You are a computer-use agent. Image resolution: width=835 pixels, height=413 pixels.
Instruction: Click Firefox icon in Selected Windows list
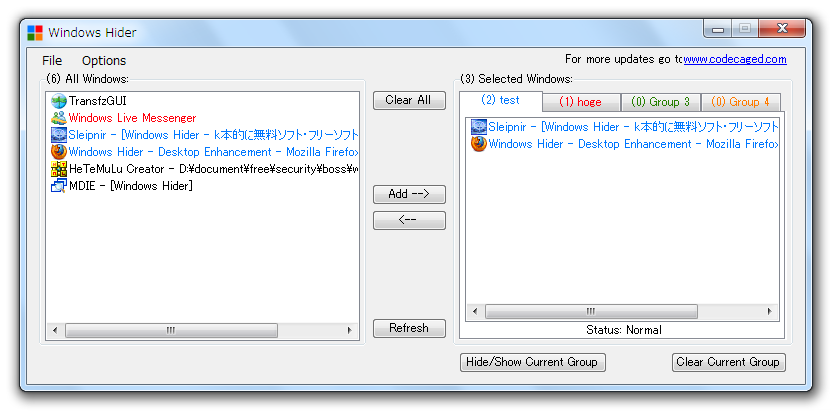[x=479, y=144]
